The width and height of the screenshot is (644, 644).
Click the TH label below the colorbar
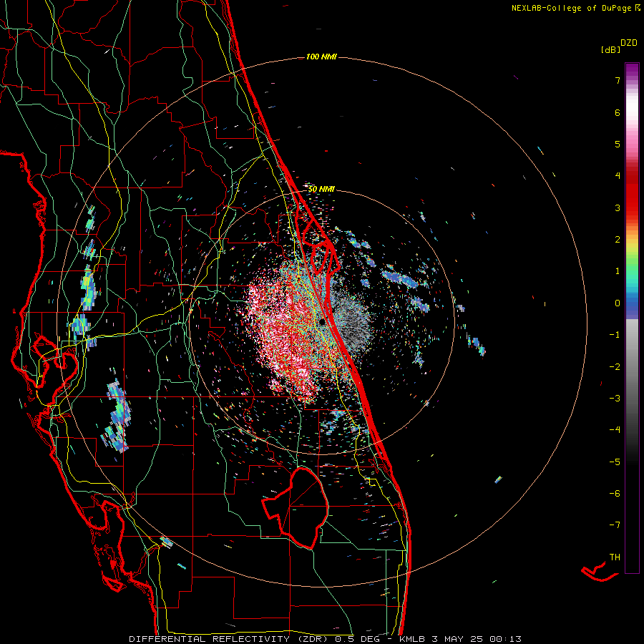coord(615,557)
